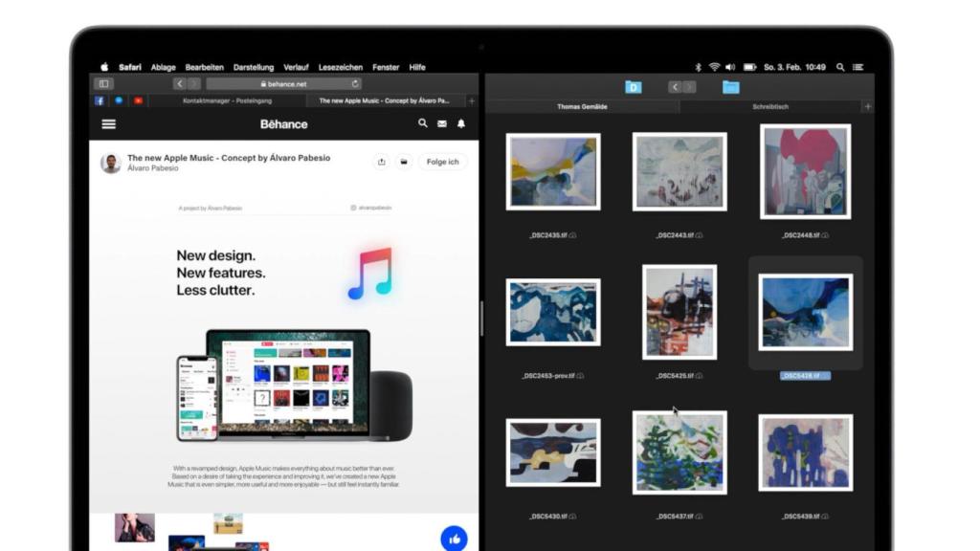Reload the behance.net page
The height and width of the screenshot is (551, 980).
356,84
